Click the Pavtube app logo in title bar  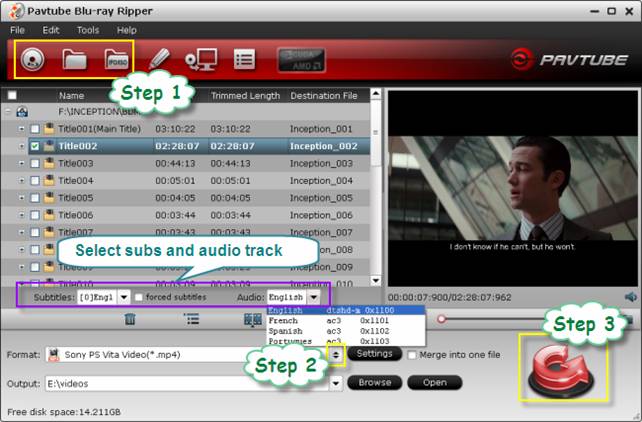[15, 11]
